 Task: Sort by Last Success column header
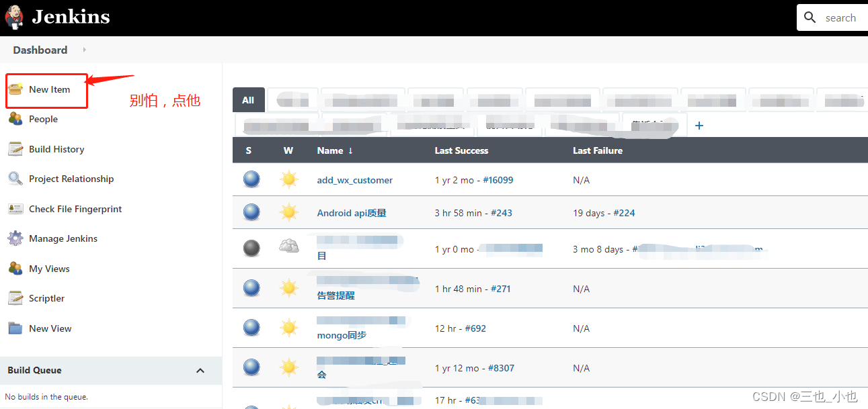click(x=461, y=150)
